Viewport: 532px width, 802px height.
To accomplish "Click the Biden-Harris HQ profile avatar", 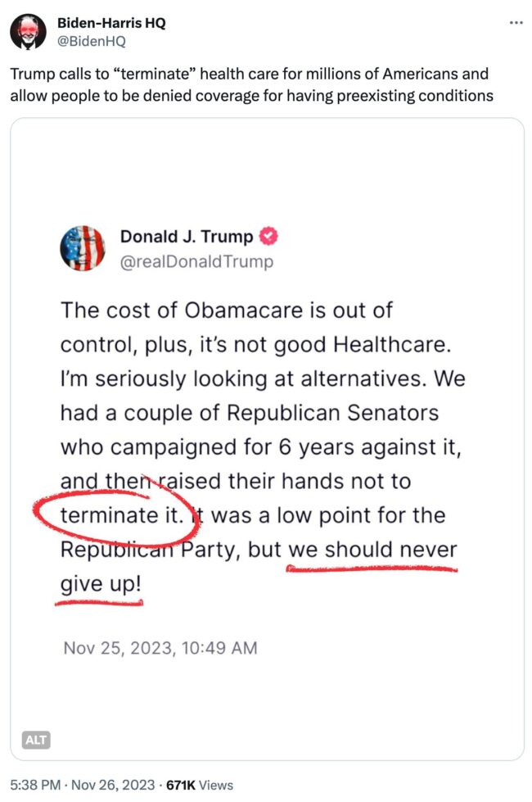I will 28,32.
